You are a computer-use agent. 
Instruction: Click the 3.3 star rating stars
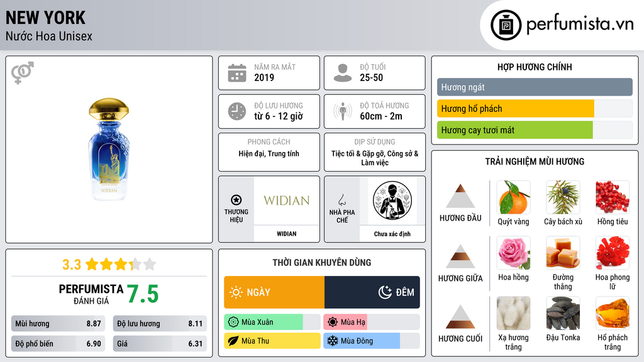[x=121, y=264]
